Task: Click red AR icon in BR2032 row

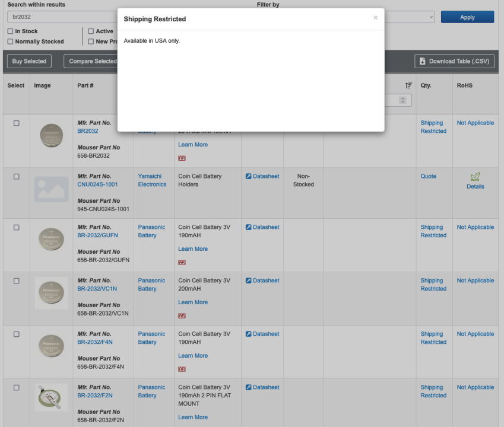Action: (182, 158)
